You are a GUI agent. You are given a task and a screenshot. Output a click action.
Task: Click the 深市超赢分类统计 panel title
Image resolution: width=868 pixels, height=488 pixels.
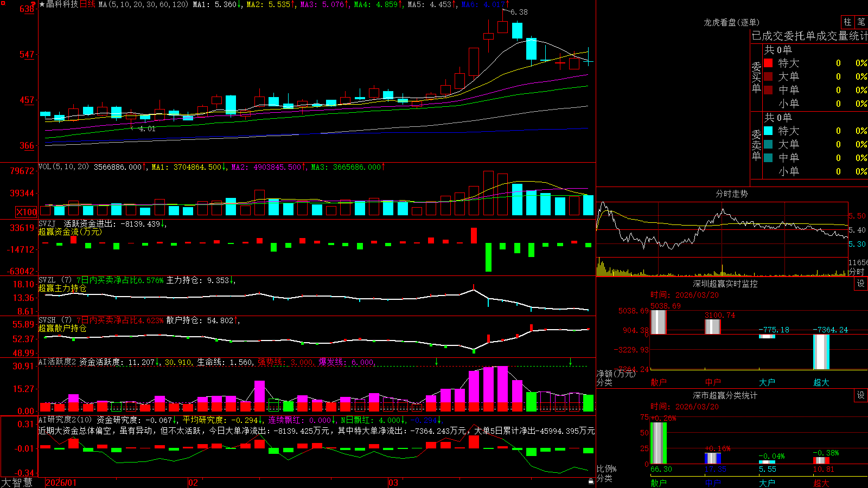click(725, 395)
